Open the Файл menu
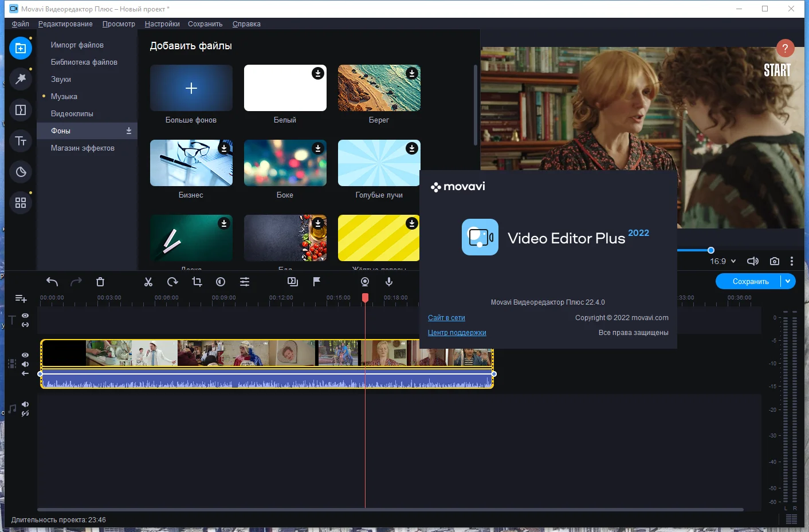Image resolution: width=809 pixels, height=532 pixels. click(x=20, y=24)
